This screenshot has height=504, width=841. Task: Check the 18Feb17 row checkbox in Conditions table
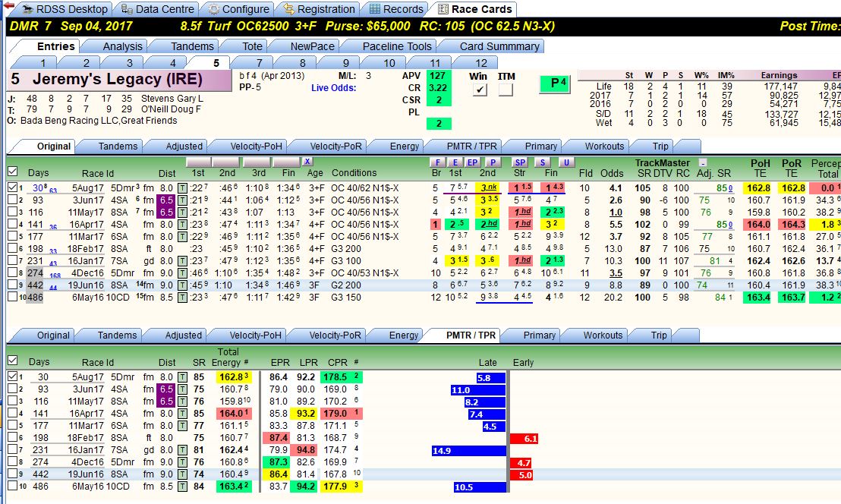tap(12, 248)
